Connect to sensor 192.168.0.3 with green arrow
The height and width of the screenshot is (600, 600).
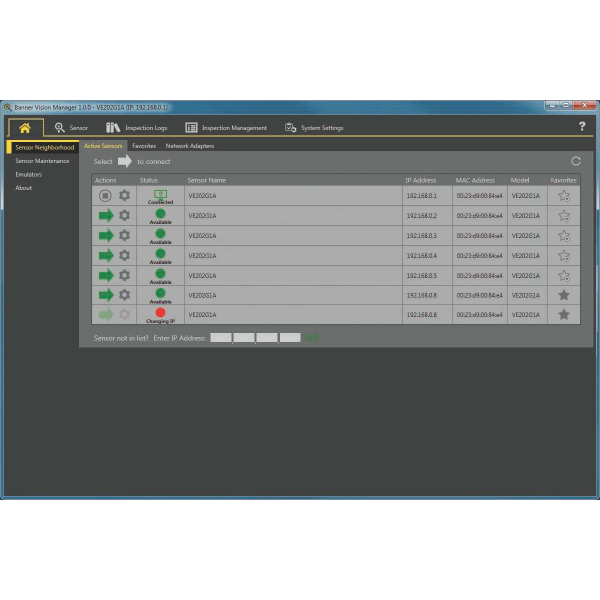106,235
